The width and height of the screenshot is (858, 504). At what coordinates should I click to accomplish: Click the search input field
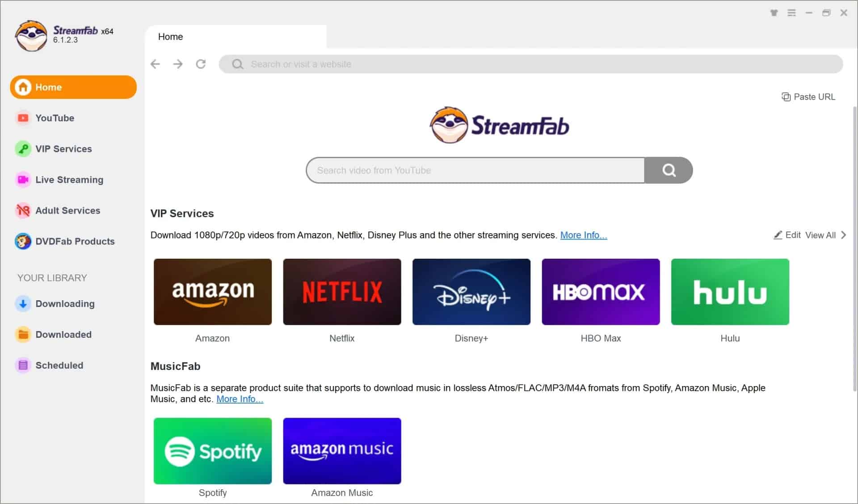[x=475, y=170]
